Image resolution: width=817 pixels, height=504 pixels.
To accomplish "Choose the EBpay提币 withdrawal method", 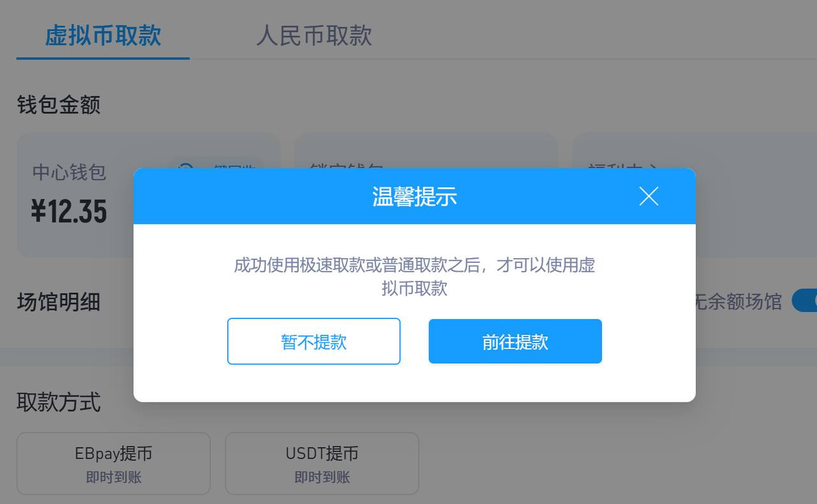I will [x=114, y=464].
